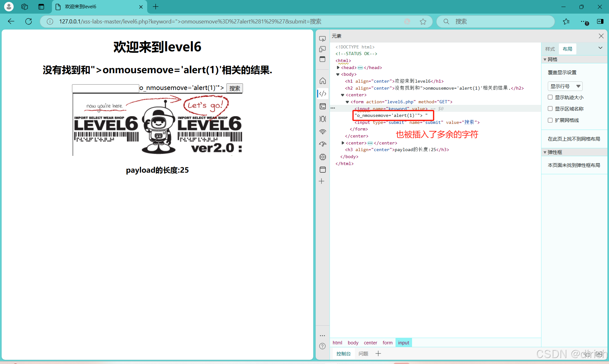Open the 显示行号 dropdown
Image resolution: width=609 pixels, height=364 pixels.
click(565, 86)
